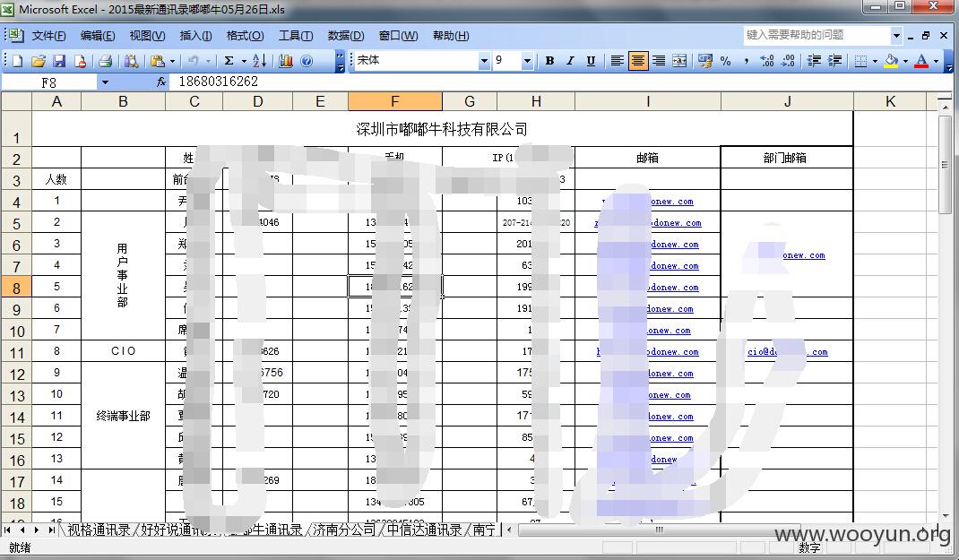Decrease decimal places

(789, 61)
